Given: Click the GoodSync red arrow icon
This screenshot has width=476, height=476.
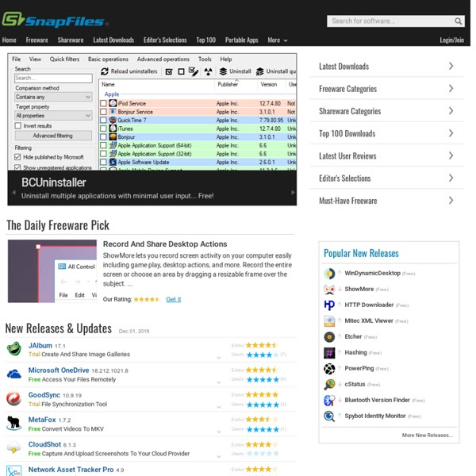Looking at the screenshot, I should (13, 398).
